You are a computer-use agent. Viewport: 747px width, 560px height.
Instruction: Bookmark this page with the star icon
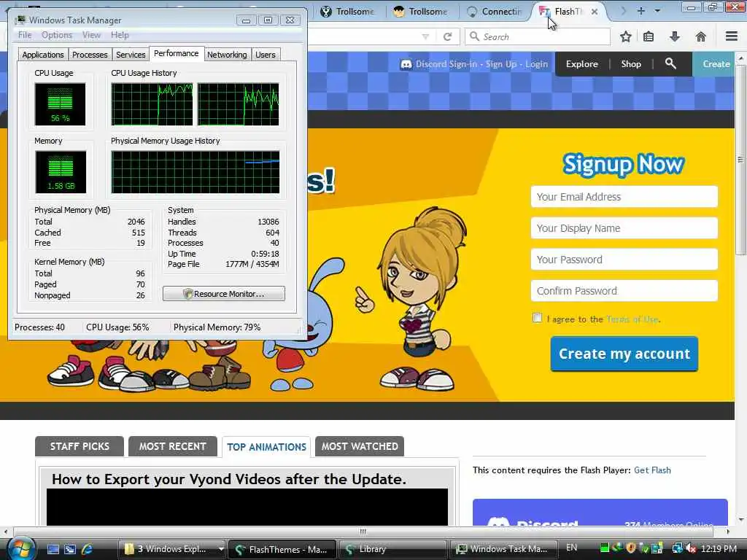pyautogui.click(x=625, y=36)
